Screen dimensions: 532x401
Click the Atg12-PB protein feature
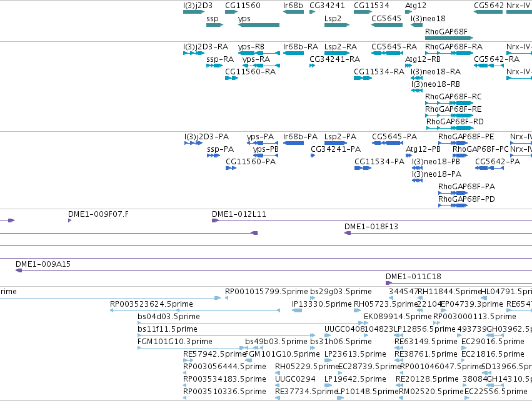point(408,156)
